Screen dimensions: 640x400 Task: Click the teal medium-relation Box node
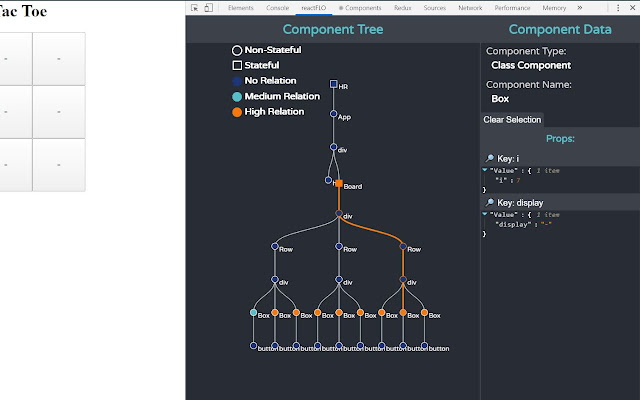(x=253, y=313)
